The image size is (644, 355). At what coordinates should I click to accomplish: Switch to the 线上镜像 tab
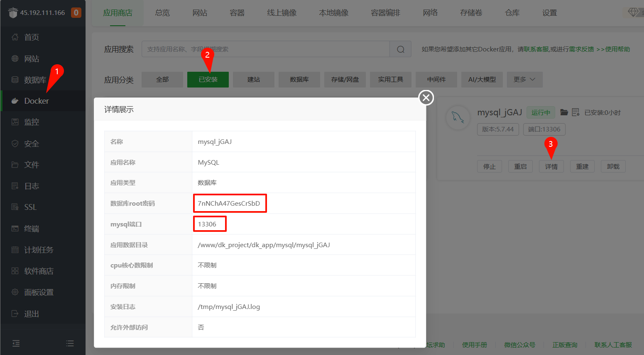point(282,12)
